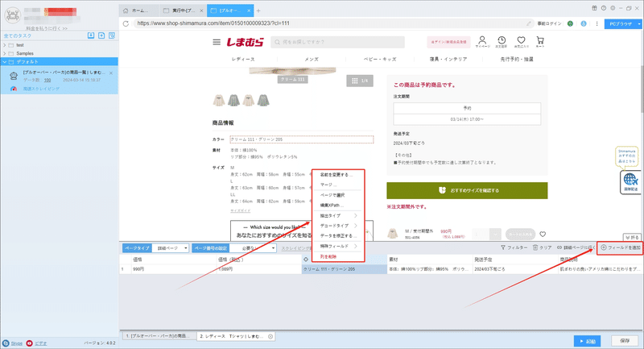Click the pencil edit icon in address bar
The height and width of the screenshot is (349, 644).
click(529, 23)
